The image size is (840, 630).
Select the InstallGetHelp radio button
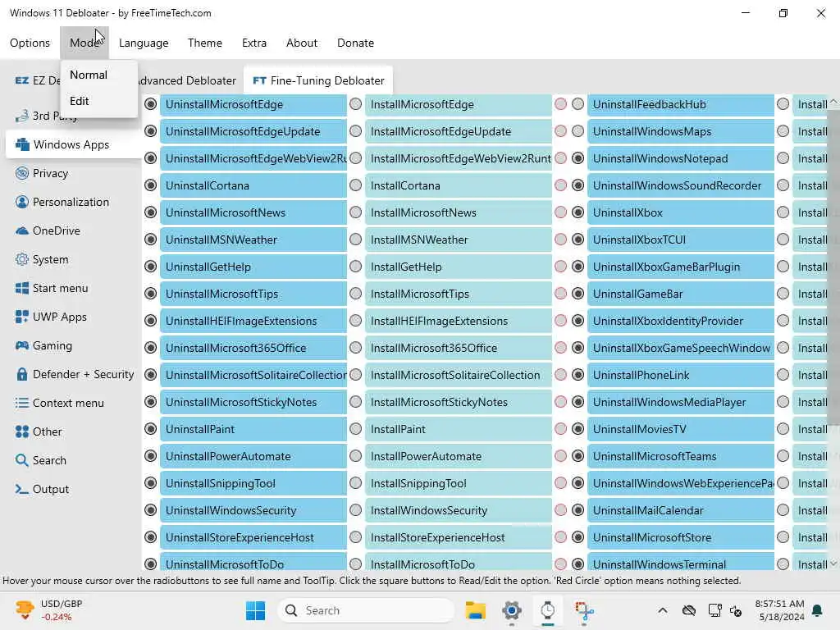click(x=356, y=267)
